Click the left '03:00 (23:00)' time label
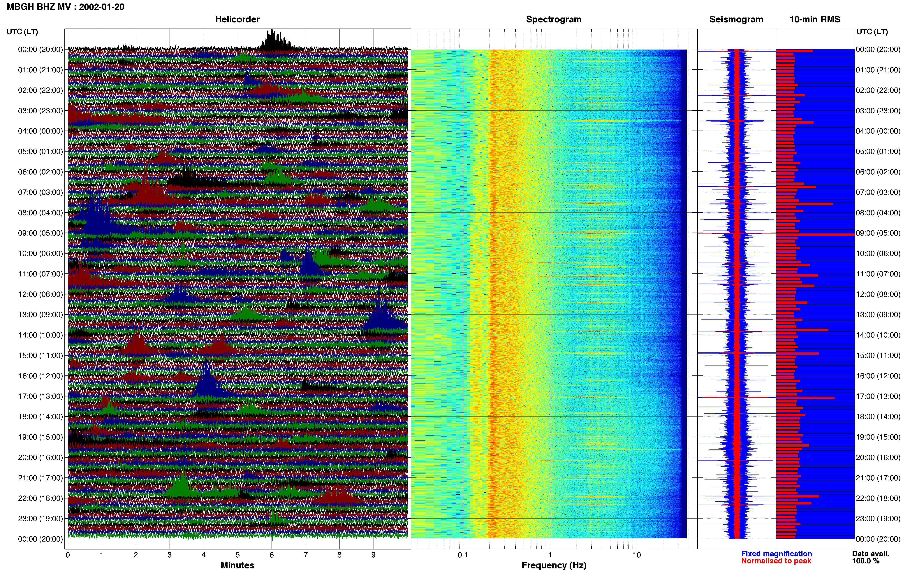Viewport: 924px width, 578px height. [x=41, y=110]
